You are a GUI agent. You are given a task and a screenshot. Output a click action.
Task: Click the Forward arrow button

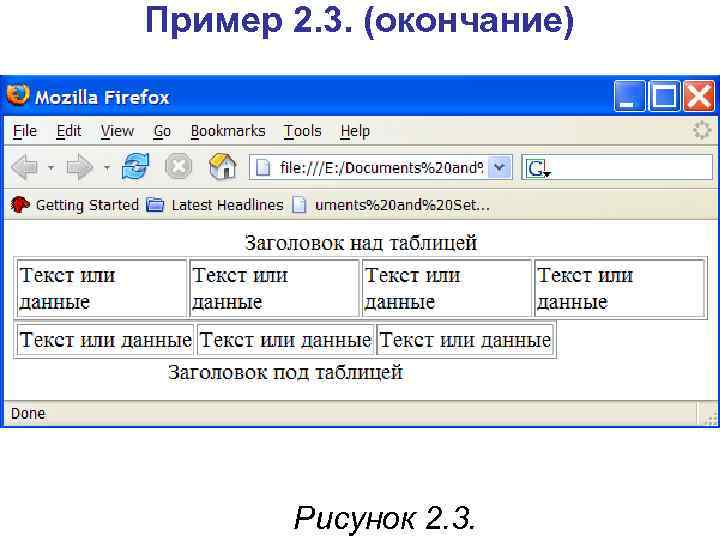80,167
